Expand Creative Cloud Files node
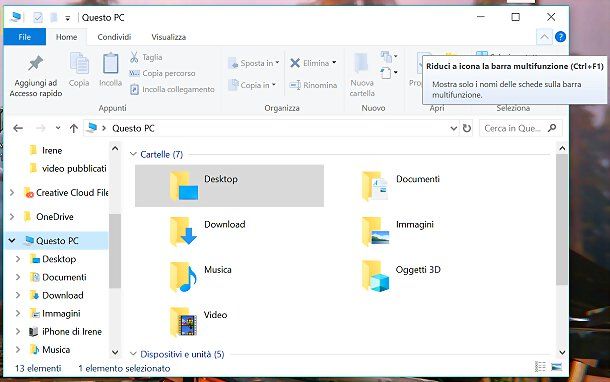This screenshot has width=610, height=382. tap(12, 193)
